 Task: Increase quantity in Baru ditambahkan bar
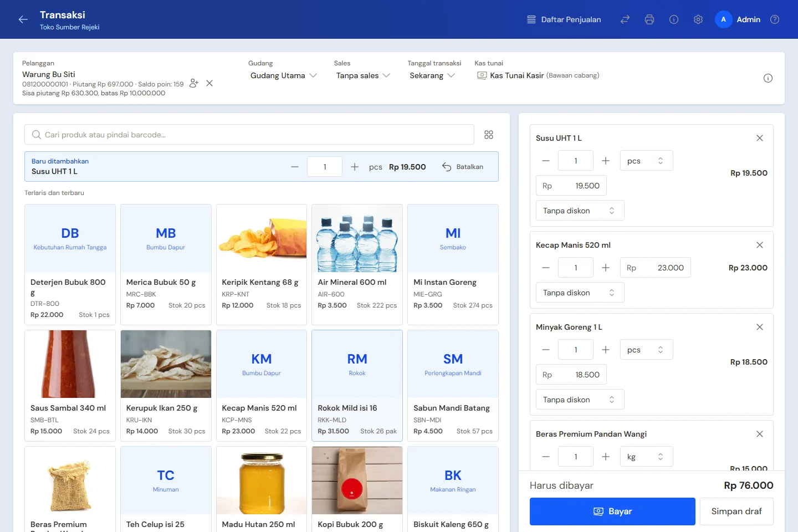(x=355, y=167)
